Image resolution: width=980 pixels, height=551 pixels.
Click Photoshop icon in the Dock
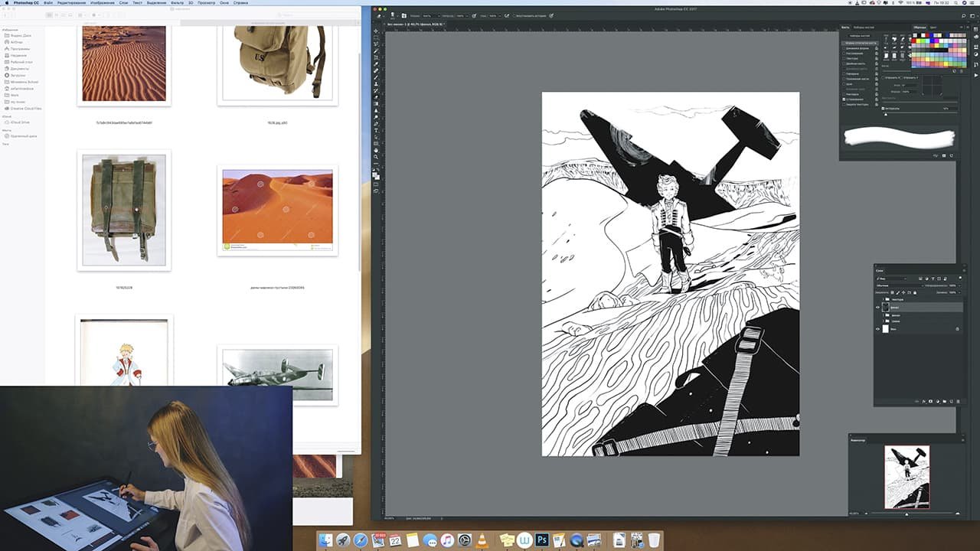(541, 540)
